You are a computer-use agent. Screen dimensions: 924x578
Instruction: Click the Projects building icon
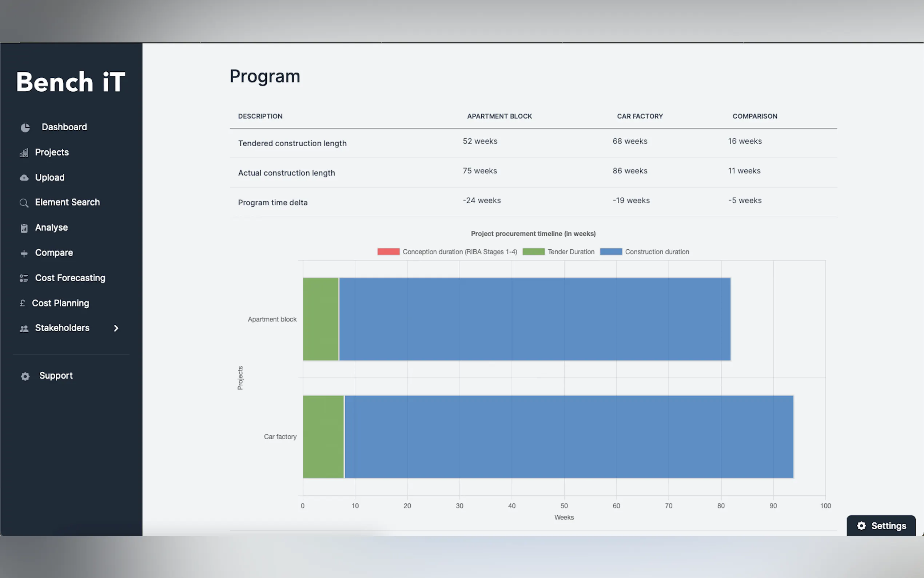tap(24, 153)
